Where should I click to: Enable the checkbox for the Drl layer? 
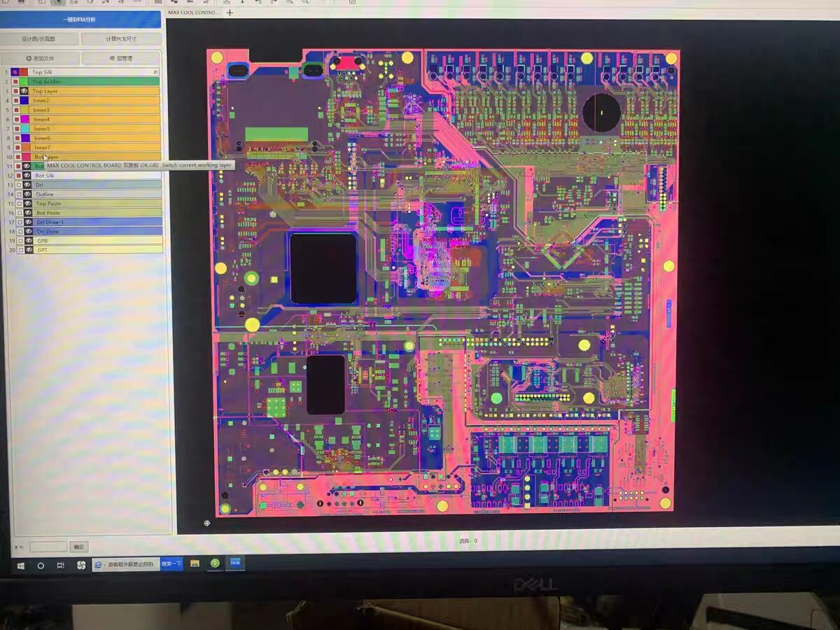[x=17, y=185]
